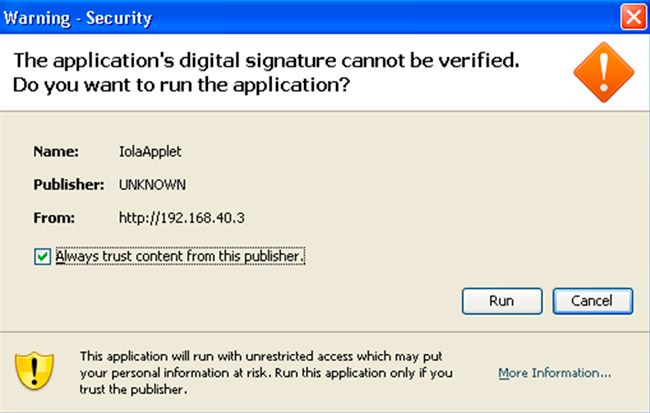Click the 'your personal information at risk' text line
Screen dimensions: 650x413
pyautogui.click(x=266, y=373)
